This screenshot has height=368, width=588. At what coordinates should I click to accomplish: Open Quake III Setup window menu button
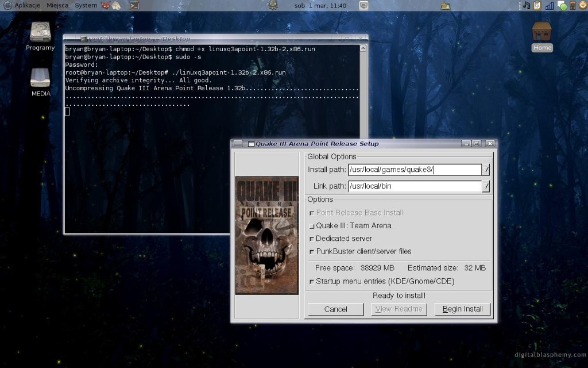(x=238, y=143)
